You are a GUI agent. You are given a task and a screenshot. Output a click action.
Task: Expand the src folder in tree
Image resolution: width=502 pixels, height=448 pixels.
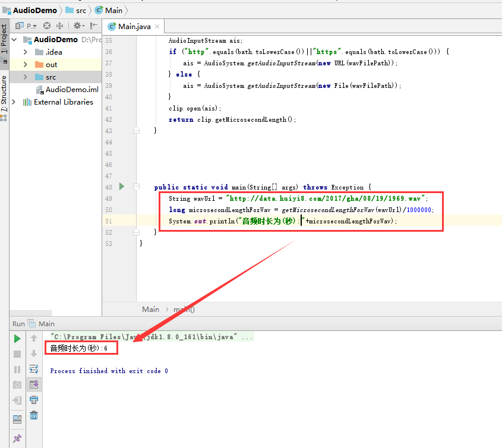click(26, 77)
